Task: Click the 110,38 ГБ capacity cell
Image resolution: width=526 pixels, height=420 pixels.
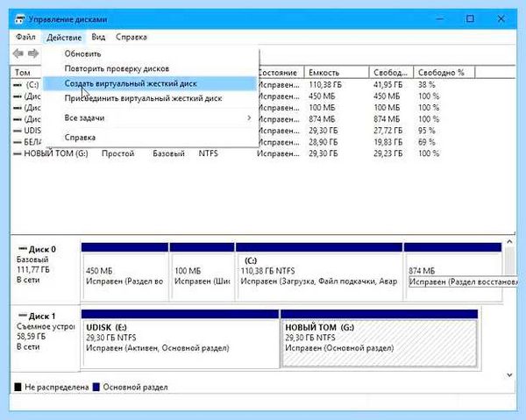Action: pyautogui.click(x=325, y=85)
